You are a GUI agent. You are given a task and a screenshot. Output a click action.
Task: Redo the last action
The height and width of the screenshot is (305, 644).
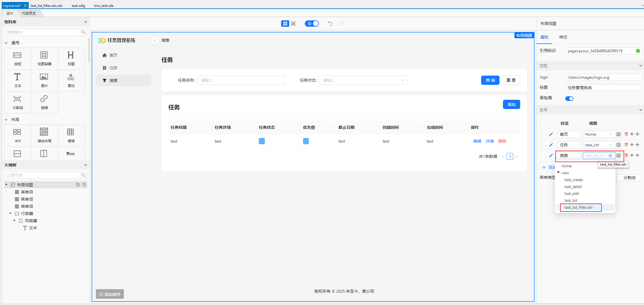341,24
